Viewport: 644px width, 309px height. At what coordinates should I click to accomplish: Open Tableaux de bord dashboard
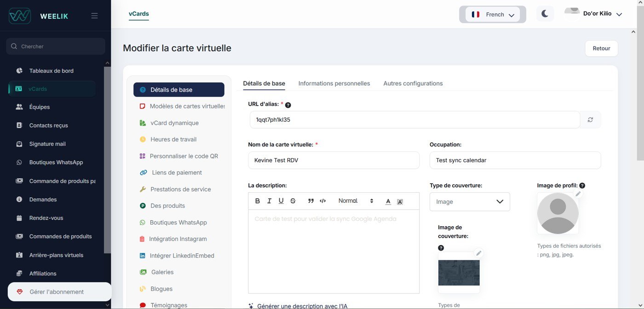[x=51, y=71]
